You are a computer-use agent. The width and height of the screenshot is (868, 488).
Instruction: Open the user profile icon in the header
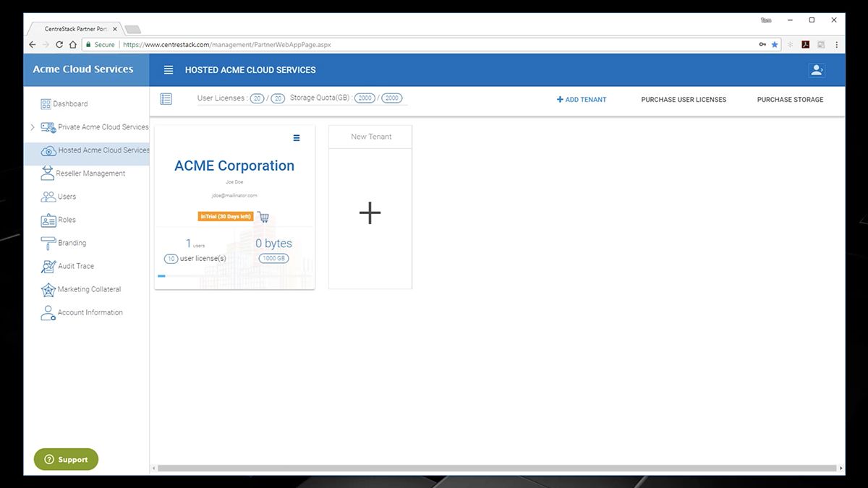817,69
